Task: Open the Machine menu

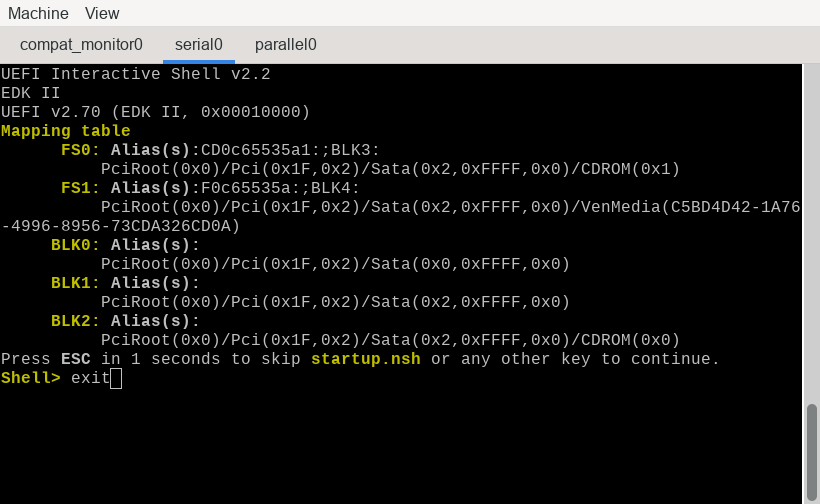Action: (38, 13)
